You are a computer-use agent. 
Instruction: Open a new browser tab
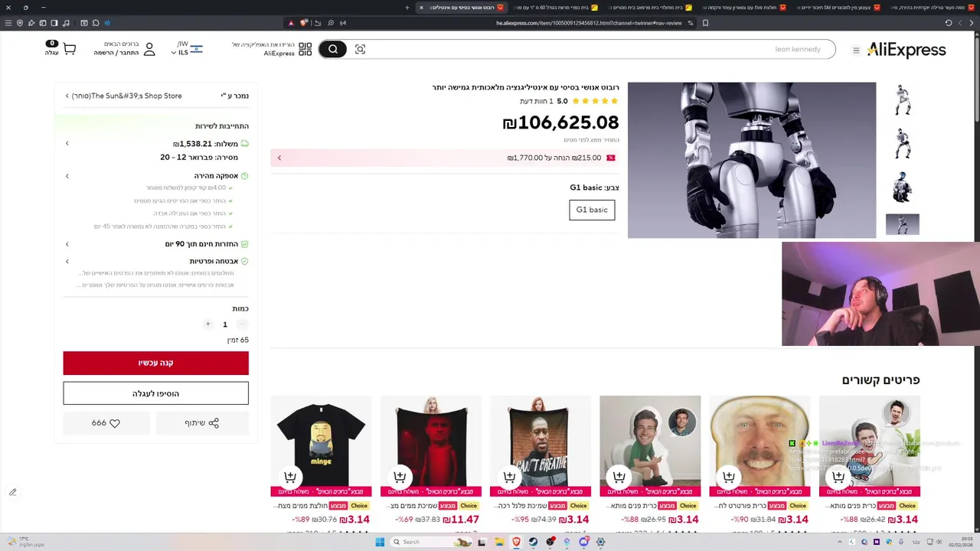(x=407, y=8)
